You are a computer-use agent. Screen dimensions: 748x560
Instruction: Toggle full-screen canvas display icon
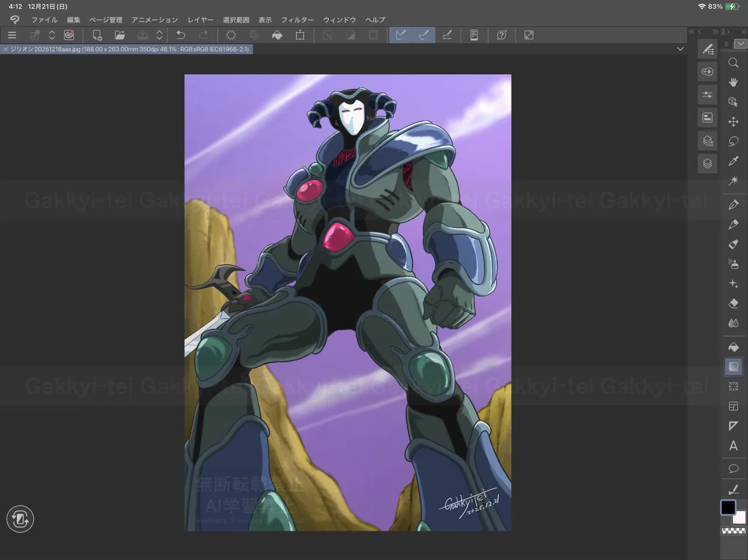pyautogui.click(x=529, y=35)
